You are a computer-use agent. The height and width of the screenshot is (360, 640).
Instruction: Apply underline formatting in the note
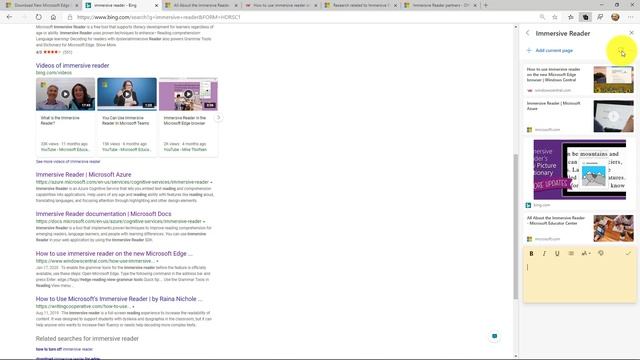tap(557, 253)
